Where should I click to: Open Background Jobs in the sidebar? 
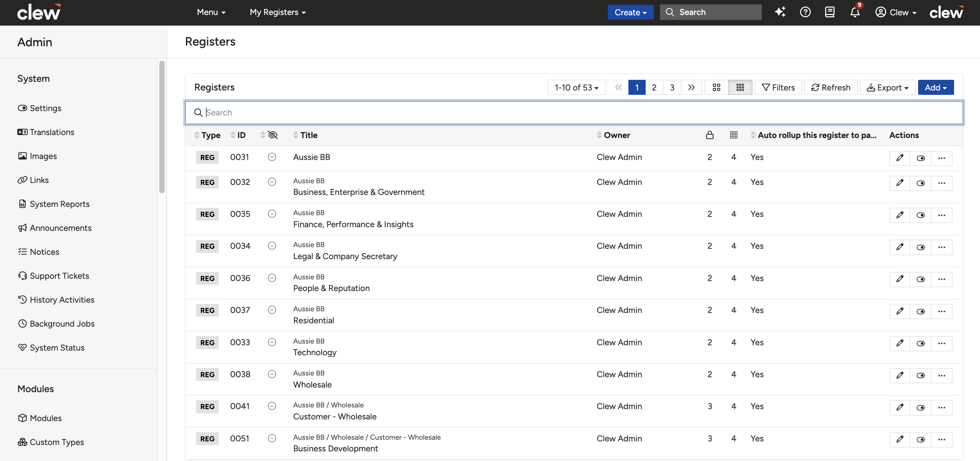click(x=56, y=324)
